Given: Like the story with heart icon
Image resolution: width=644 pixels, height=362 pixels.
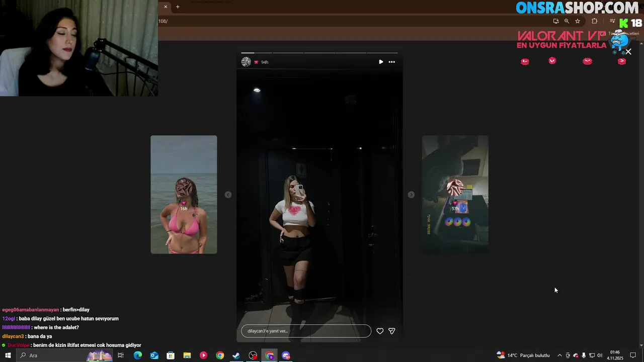Looking at the screenshot, I should point(380,331).
